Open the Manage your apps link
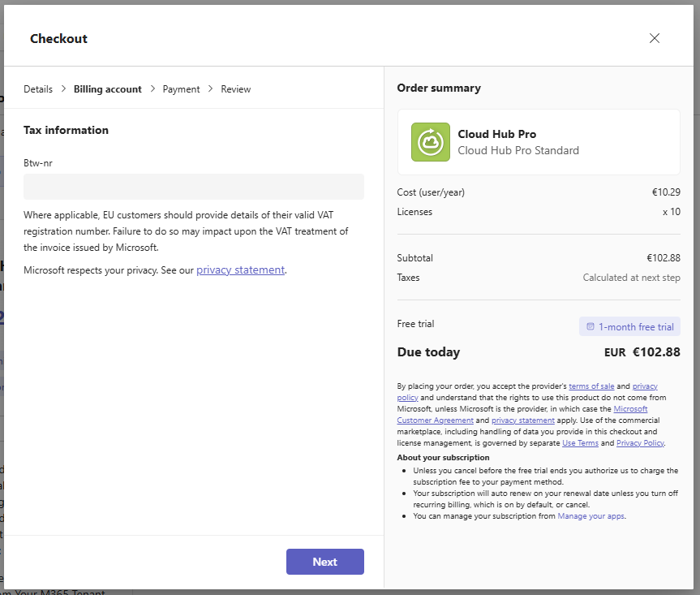Screen dimensions: 700x595 (x=591, y=516)
